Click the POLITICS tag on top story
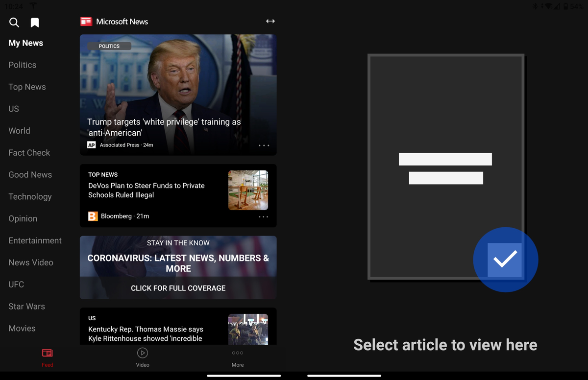588x380 pixels. click(x=109, y=46)
